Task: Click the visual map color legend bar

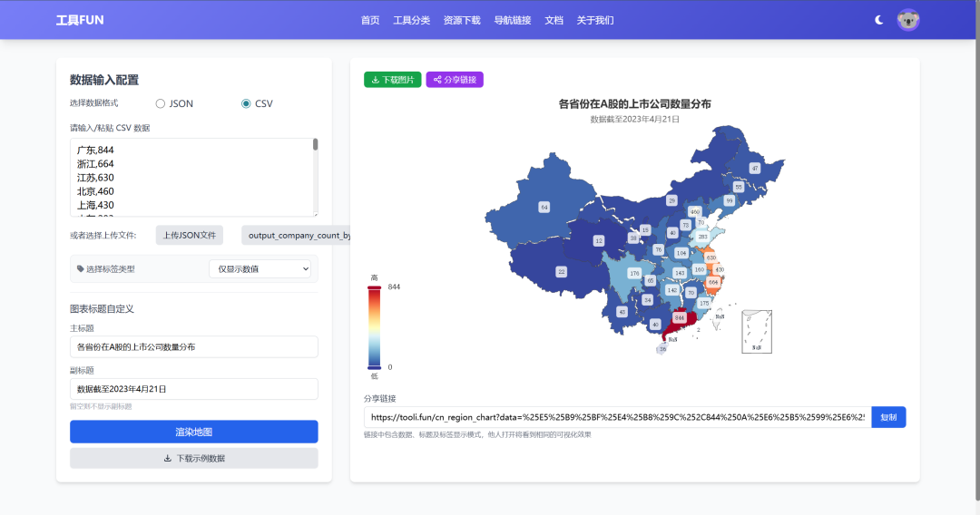Action: click(374, 326)
